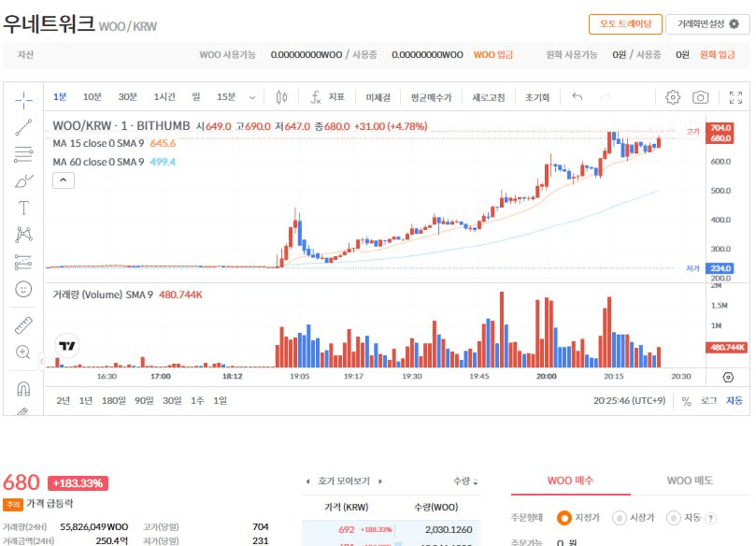Viewport: 756px width, 546px height.
Task: Collapse the left drawing toolbar
Action: coord(41,361)
